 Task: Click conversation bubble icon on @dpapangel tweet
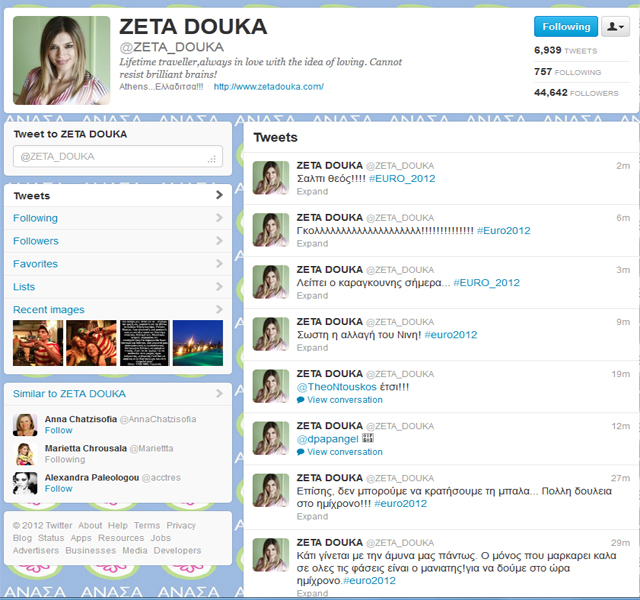(x=301, y=452)
